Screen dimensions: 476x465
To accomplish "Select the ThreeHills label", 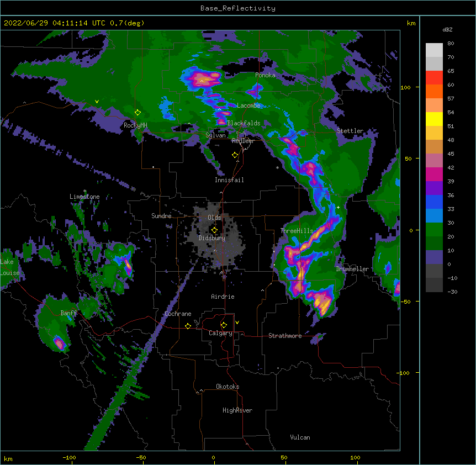I will click(x=297, y=231).
